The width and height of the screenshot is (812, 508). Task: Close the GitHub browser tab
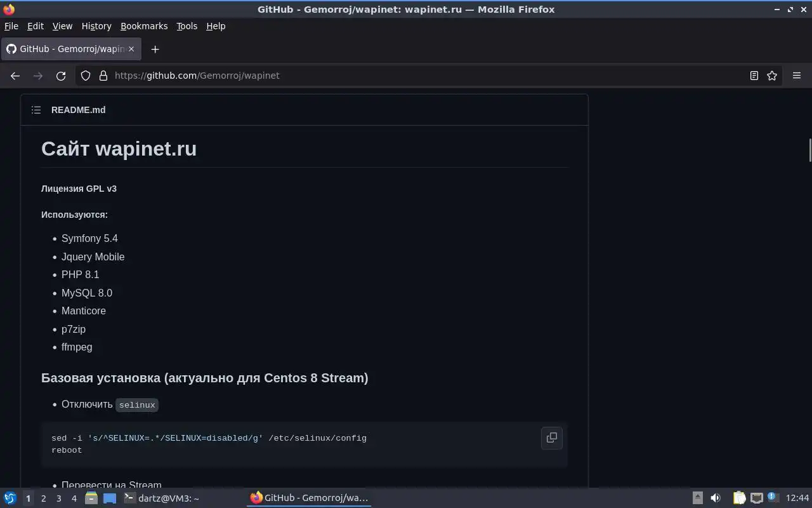[131, 49]
